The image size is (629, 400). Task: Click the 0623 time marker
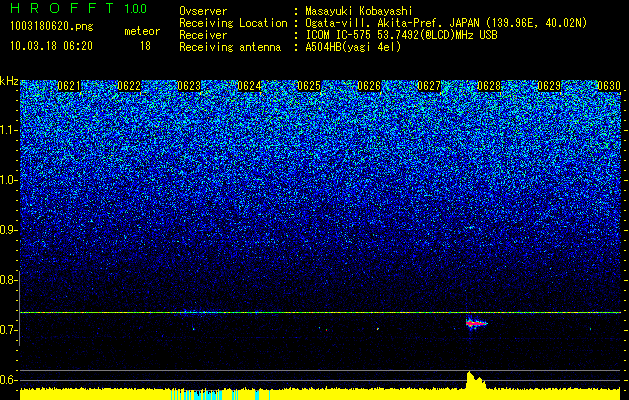click(189, 86)
